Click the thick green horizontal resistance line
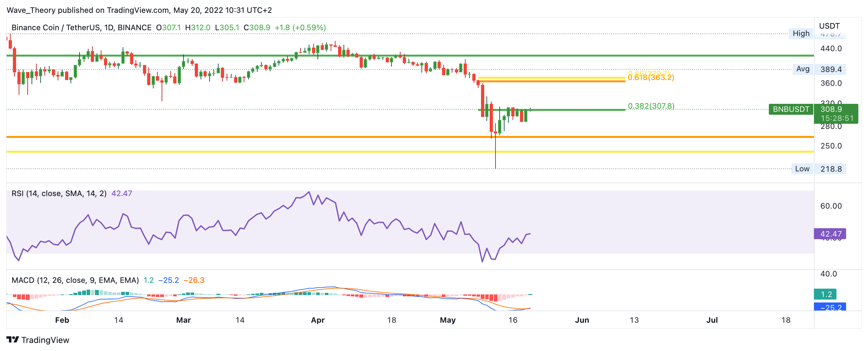This screenshot has width=868, height=351. [236, 56]
